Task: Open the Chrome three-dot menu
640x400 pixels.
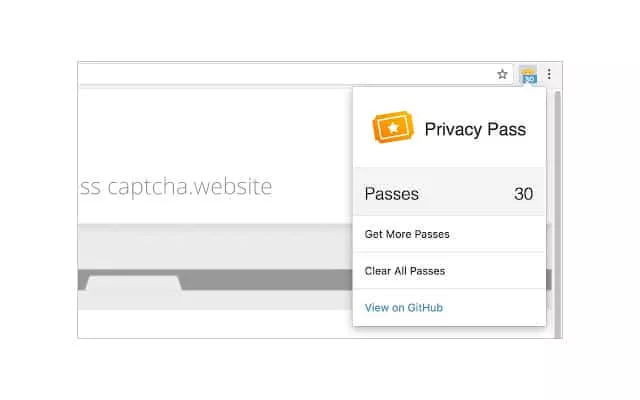Action: pyautogui.click(x=549, y=74)
